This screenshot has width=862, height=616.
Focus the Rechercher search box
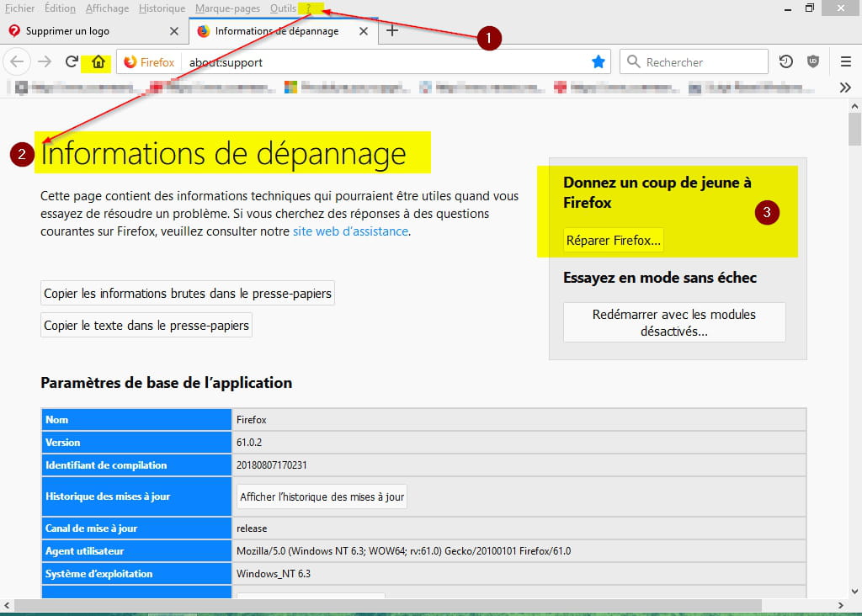[x=694, y=61]
